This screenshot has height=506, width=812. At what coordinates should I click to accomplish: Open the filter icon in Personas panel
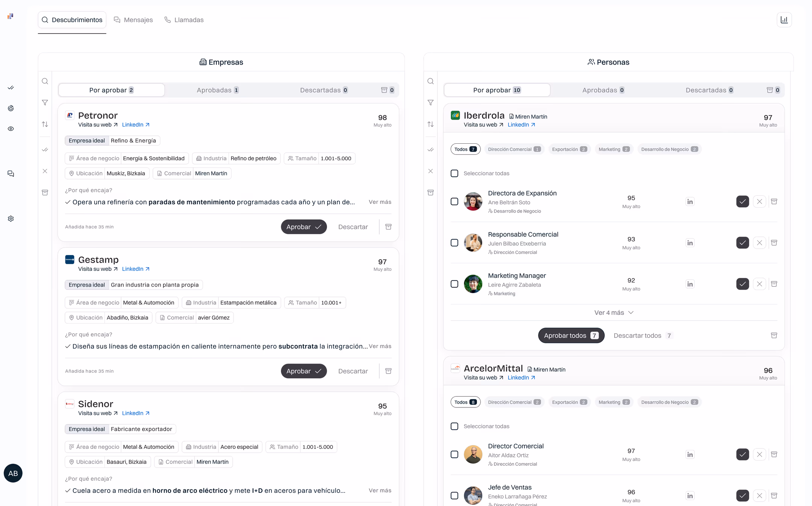coord(430,102)
